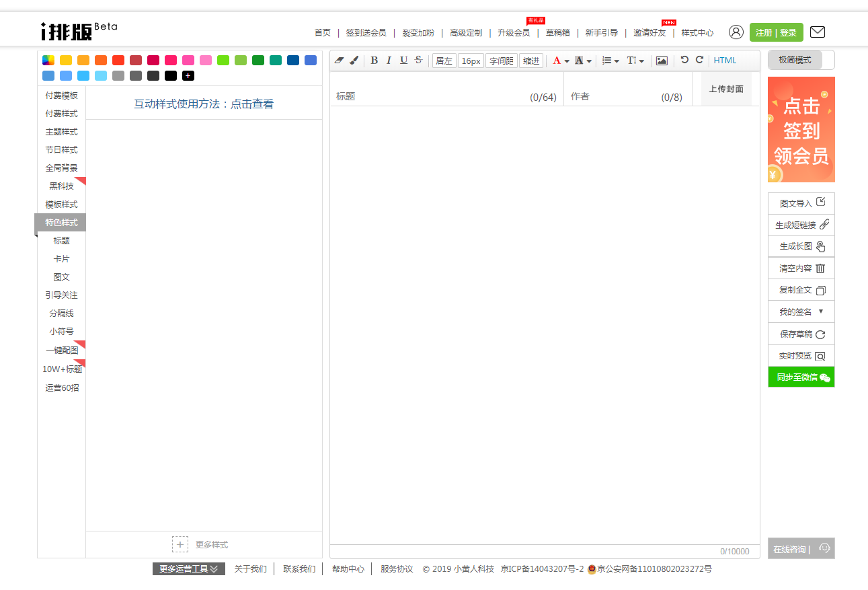The width and height of the screenshot is (868, 590).
Task: Pick the teal color swatch
Action: (276, 60)
